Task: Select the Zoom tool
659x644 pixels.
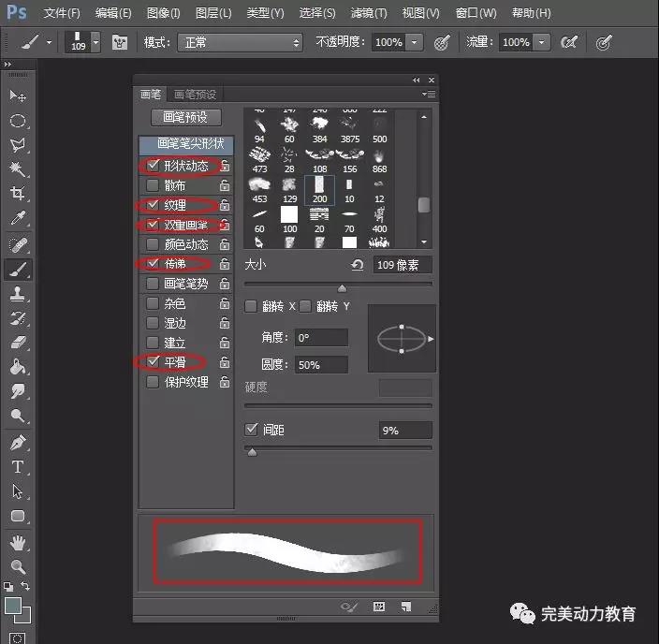Action: pyautogui.click(x=17, y=566)
